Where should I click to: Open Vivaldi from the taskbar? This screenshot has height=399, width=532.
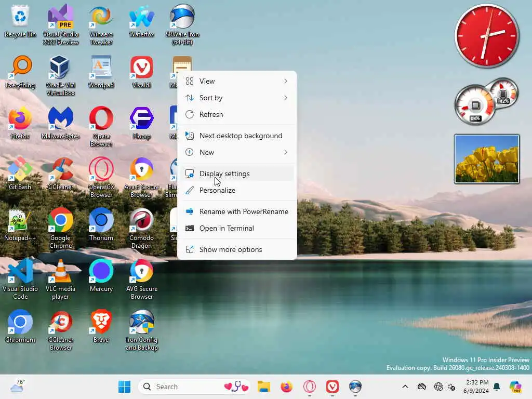(x=332, y=387)
